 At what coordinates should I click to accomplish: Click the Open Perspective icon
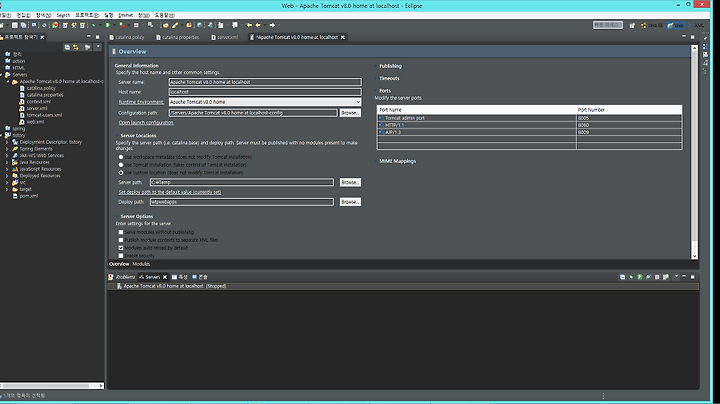632,25
